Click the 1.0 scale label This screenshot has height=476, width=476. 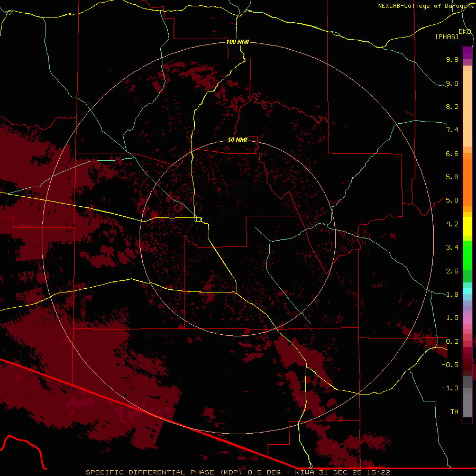tap(452, 318)
